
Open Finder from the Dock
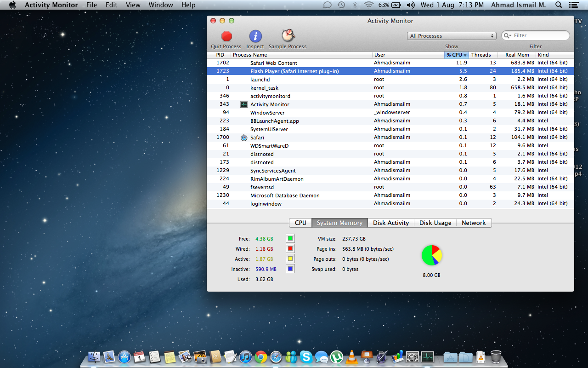[94, 356]
